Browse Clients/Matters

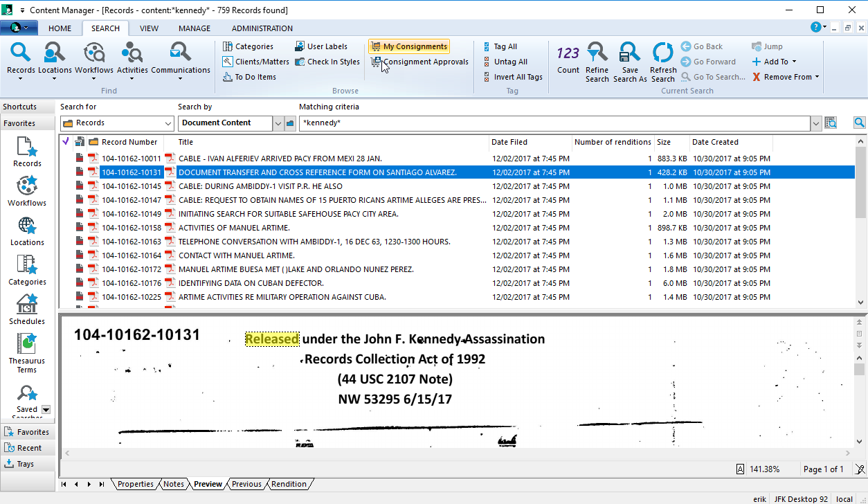tap(255, 62)
